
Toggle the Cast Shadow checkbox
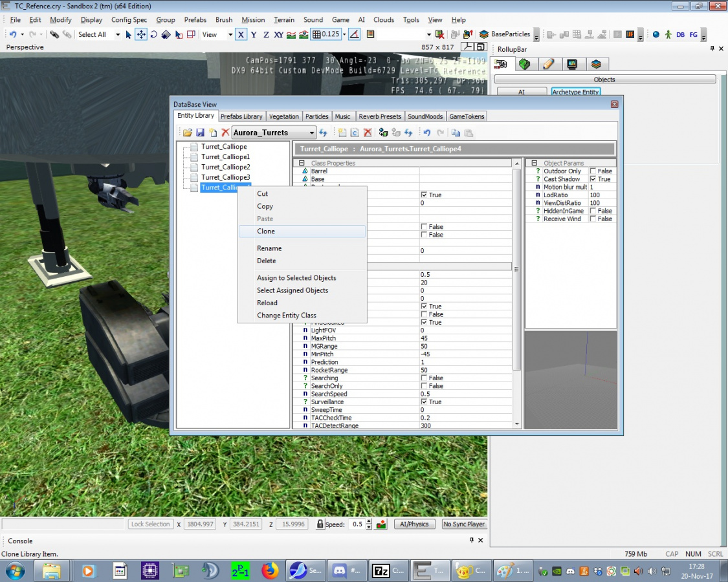pos(593,179)
